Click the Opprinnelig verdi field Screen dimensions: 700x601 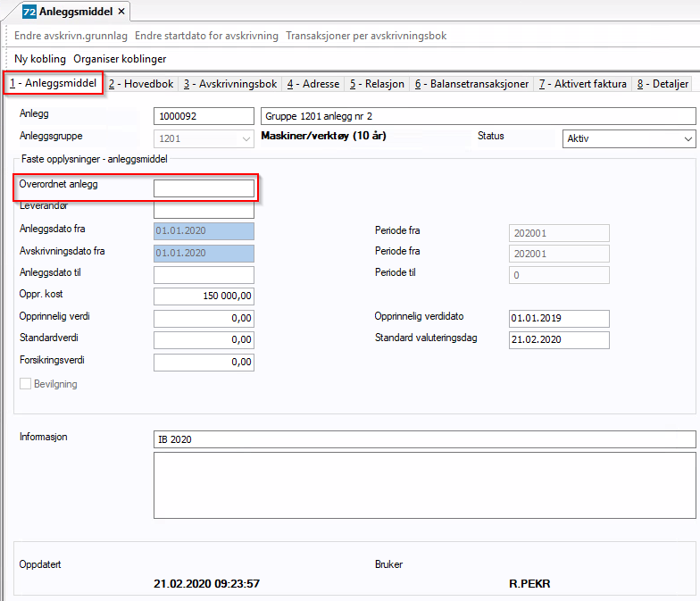[x=204, y=318]
